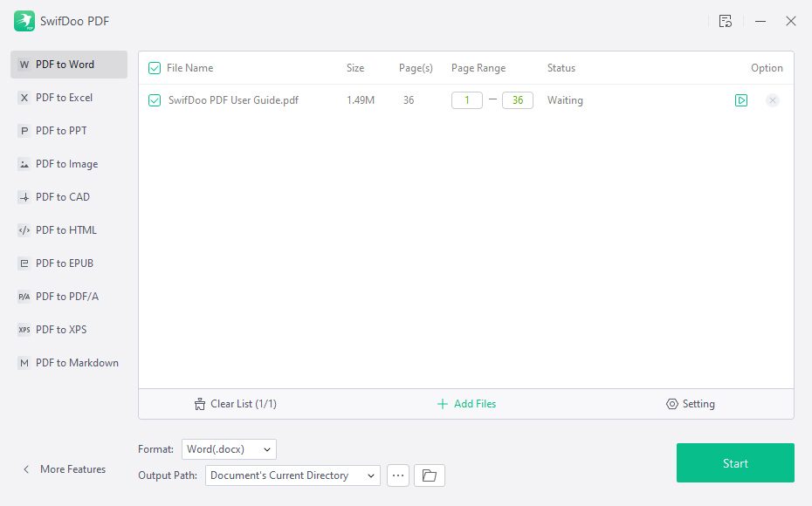Click the page range end field showing 36
The height and width of the screenshot is (506, 812).
518,100
